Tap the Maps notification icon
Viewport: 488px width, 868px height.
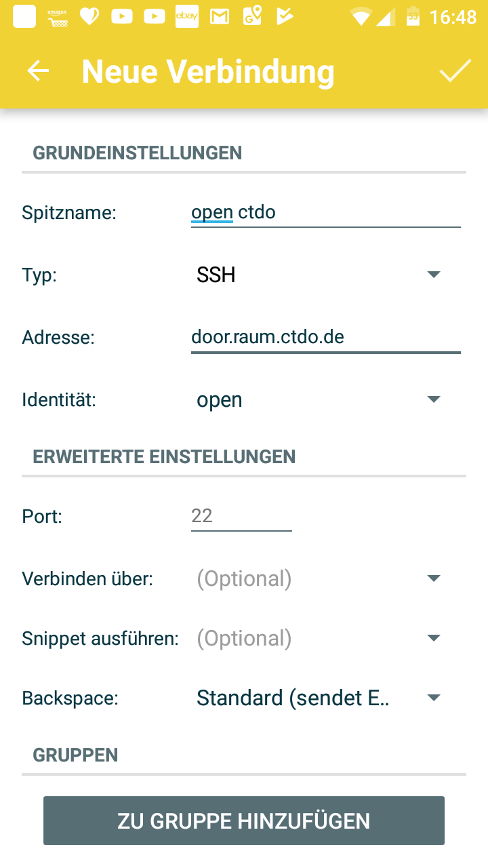253,17
